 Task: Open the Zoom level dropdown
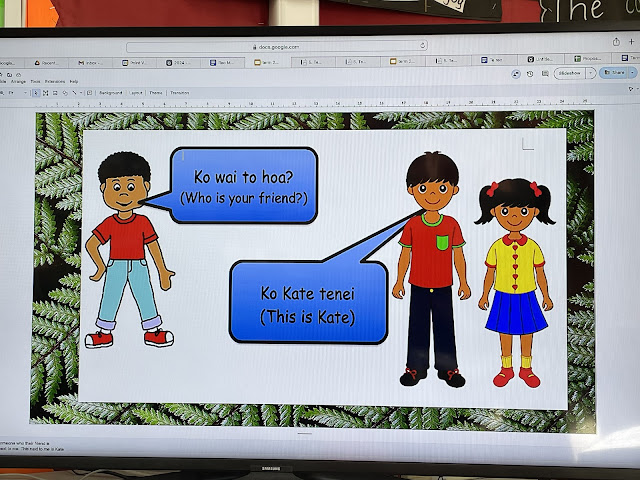click(x=25, y=93)
